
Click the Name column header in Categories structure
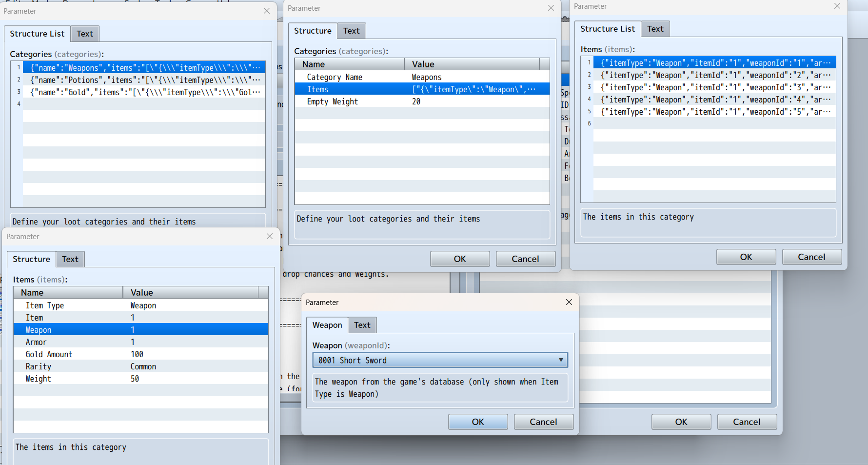point(350,64)
